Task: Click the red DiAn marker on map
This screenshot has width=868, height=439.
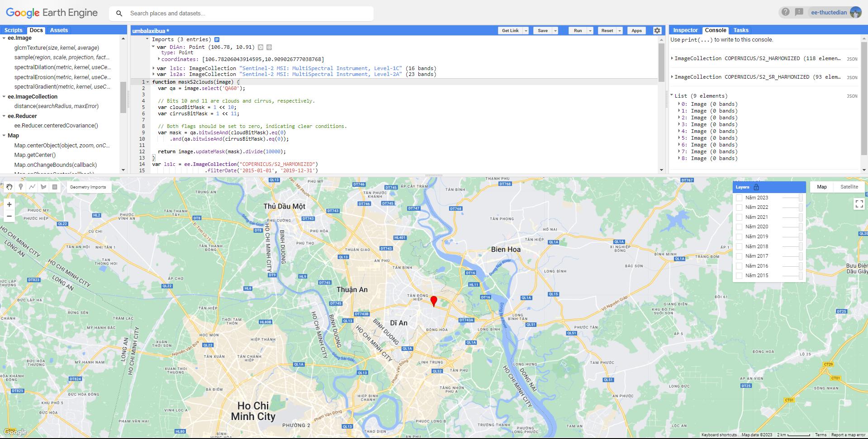Action: point(434,301)
